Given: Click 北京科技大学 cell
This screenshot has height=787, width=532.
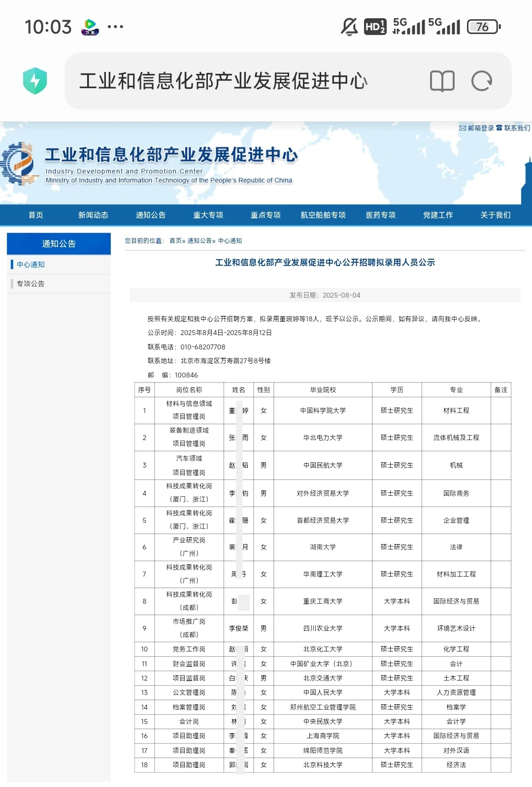Looking at the screenshot, I should 323,765.
